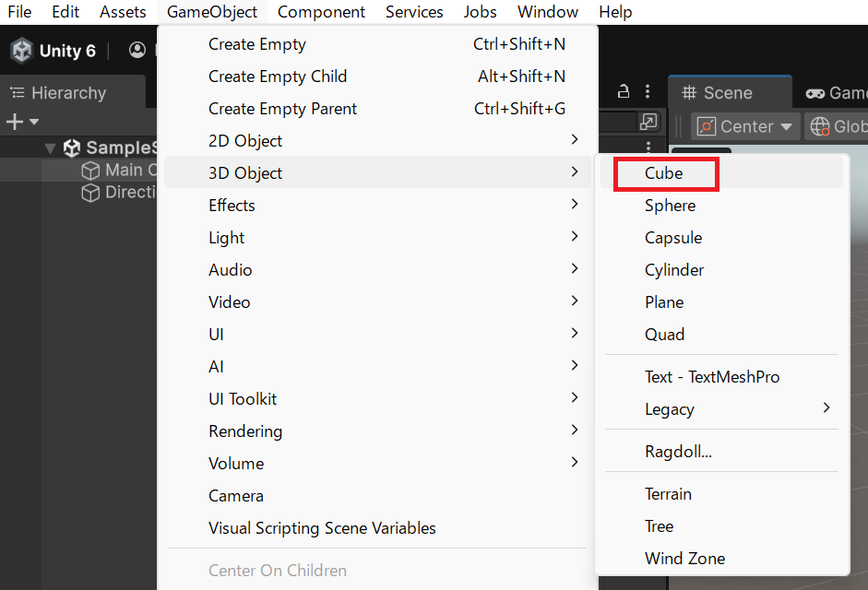Click the Global handle rotation globe icon
The width and height of the screenshot is (868, 590).
point(819,126)
